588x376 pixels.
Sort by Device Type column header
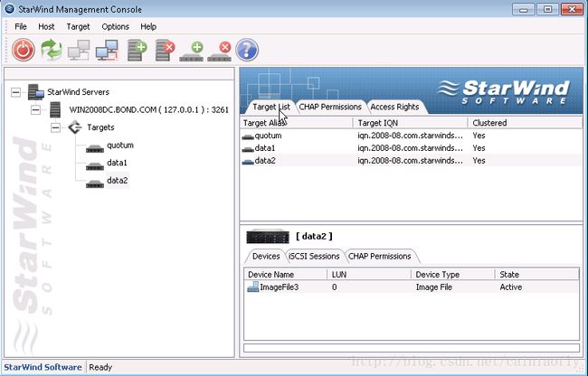point(453,275)
